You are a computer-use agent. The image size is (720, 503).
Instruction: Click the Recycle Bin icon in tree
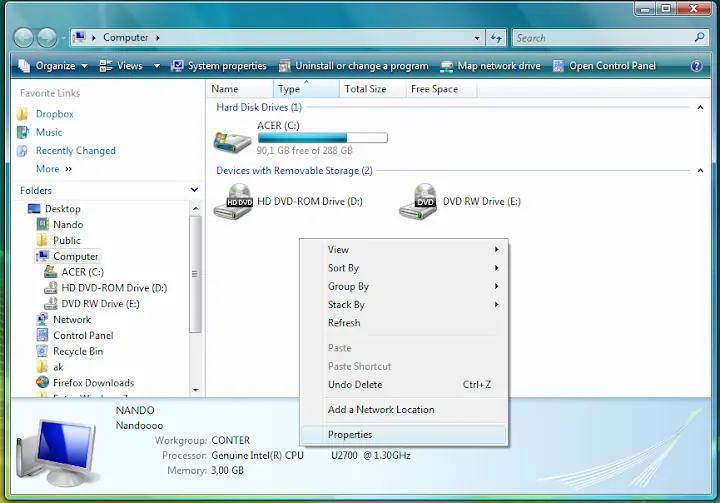pos(42,351)
